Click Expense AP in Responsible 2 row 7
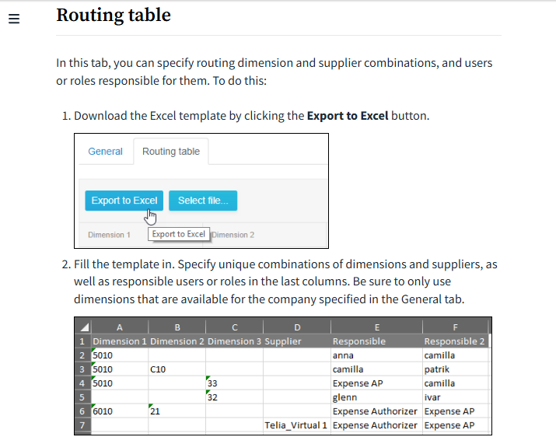Viewport: 556px width, 437px height. pyautogui.click(x=455, y=425)
